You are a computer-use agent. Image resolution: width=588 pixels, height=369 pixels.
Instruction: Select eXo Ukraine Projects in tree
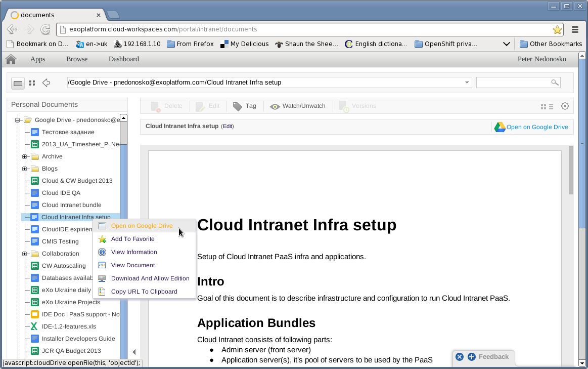pos(71,302)
